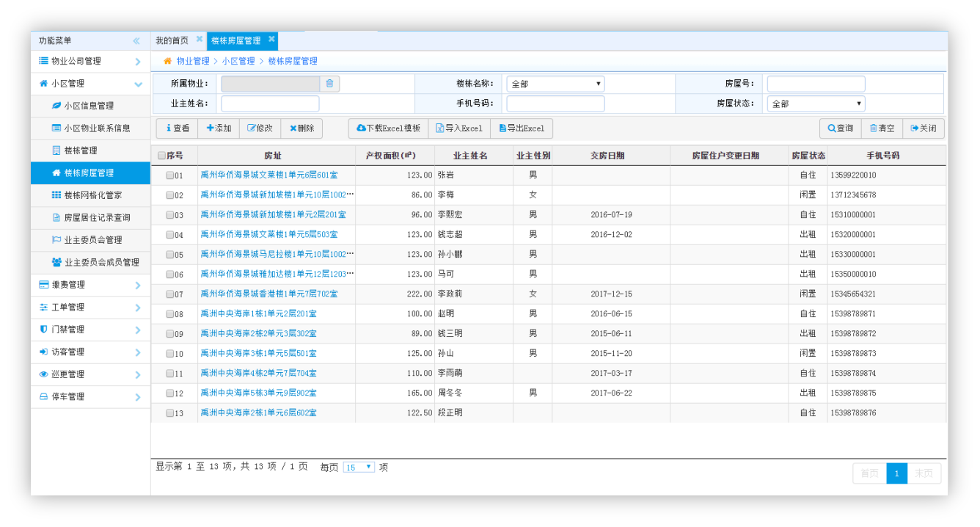Click the home icon in the breadcrumb
This screenshot has height=527, width=980.
167,61
